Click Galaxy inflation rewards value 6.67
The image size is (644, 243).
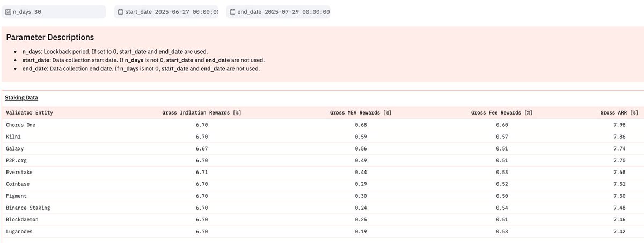coord(202,148)
